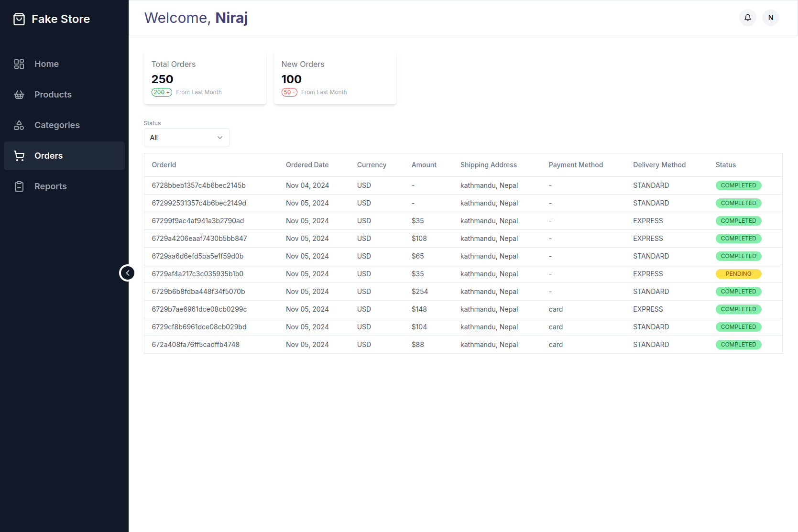798x532 pixels.
Task: Click the PENDING status badge
Action: [x=738, y=274]
